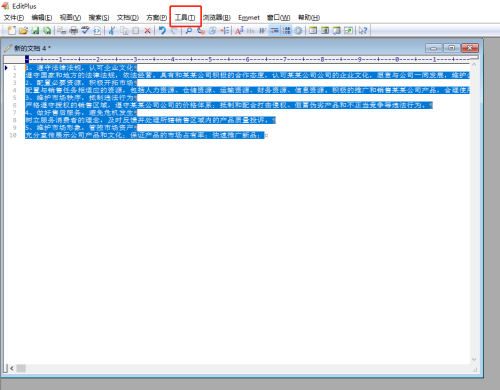Click the New document icon
This screenshot has height=390, width=500.
click(x=12, y=31)
